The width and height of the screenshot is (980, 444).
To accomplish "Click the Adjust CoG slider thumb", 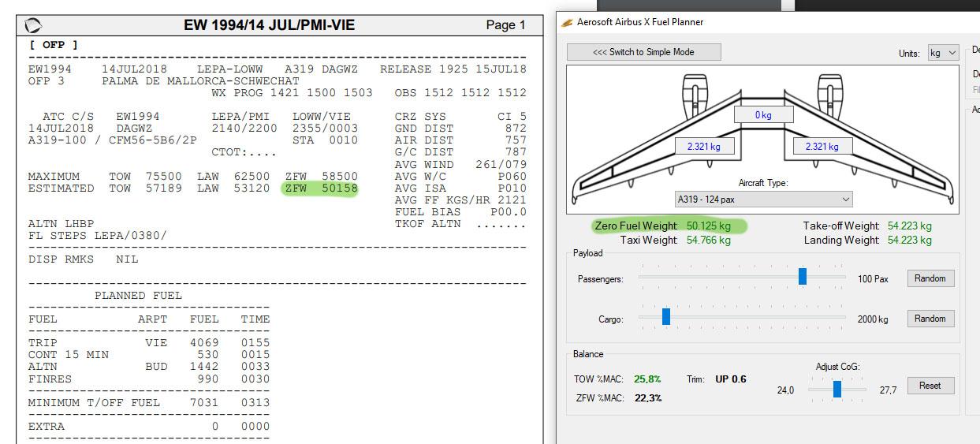I will pyautogui.click(x=837, y=389).
